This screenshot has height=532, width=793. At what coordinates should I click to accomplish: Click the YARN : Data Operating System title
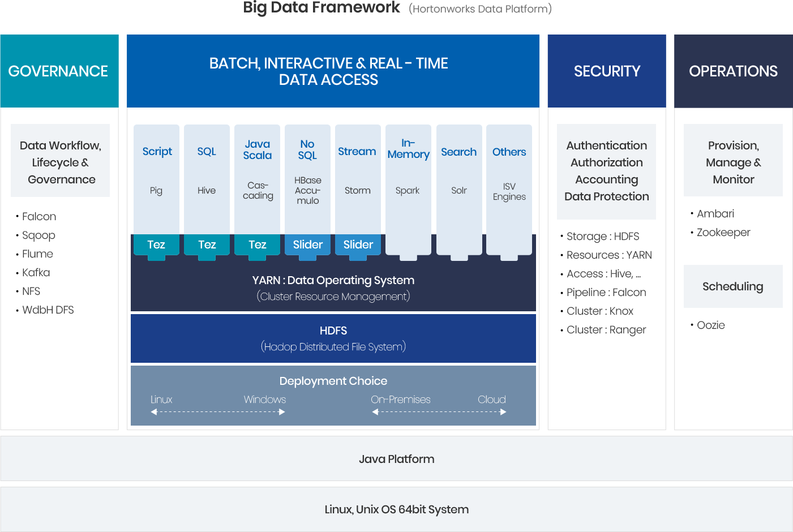[333, 280]
